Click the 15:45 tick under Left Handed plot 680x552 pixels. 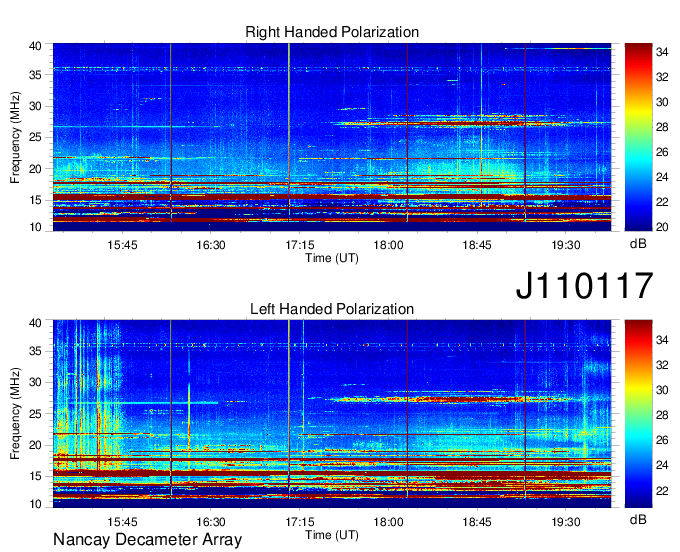point(122,522)
